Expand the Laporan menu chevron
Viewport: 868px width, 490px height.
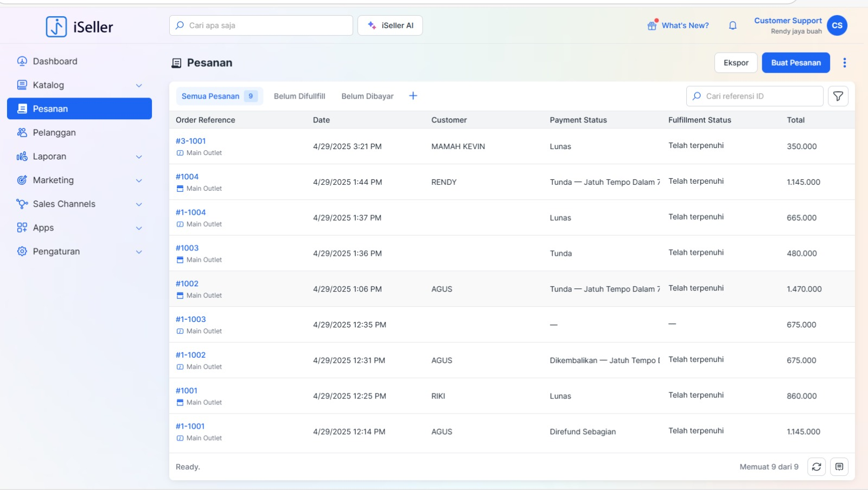point(139,157)
